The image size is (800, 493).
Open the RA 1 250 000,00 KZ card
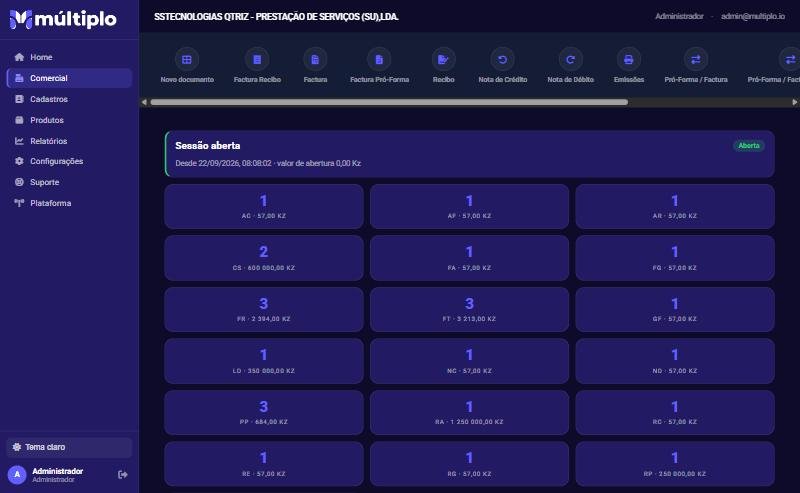(469, 413)
